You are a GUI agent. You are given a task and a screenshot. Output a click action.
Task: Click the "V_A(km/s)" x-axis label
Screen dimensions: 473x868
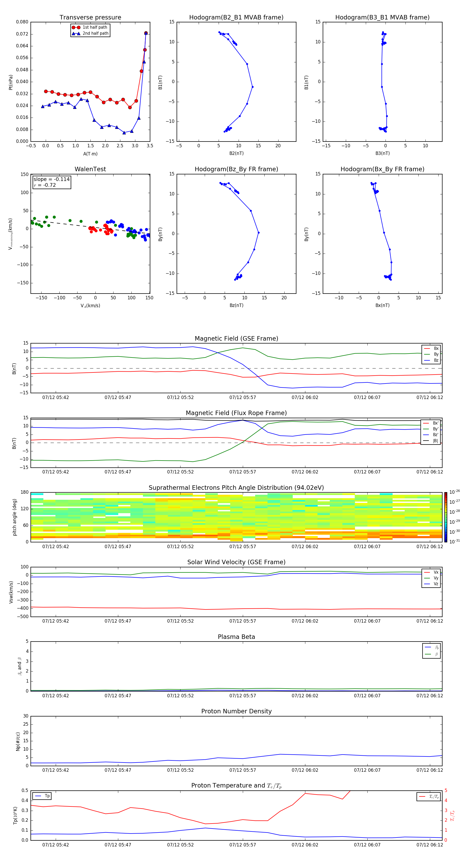[x=90, y=306]
